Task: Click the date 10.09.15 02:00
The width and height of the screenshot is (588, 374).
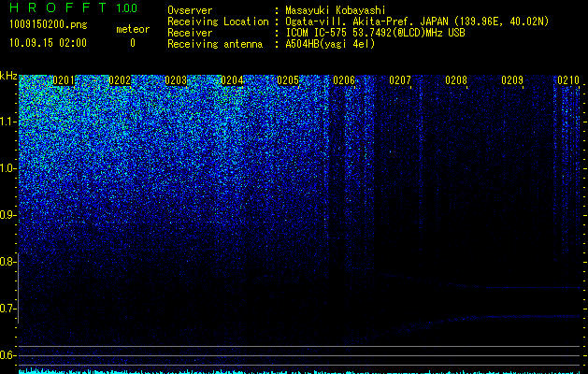Action: (49, 43)
